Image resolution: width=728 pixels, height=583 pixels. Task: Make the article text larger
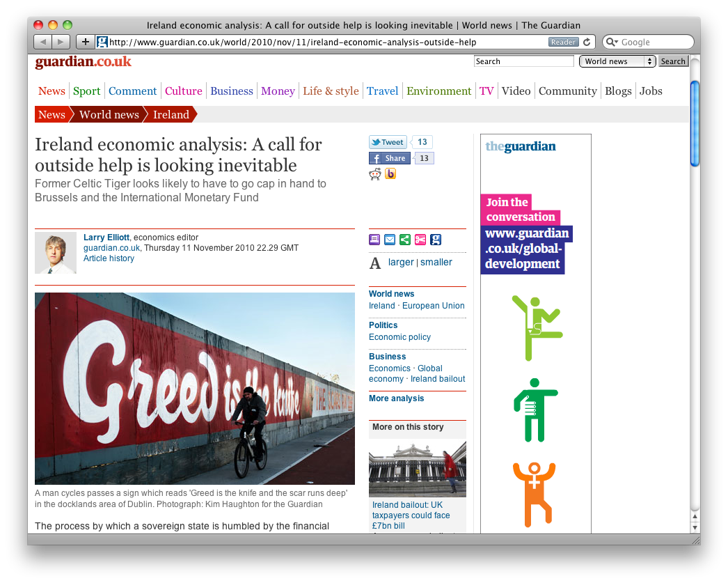point(401,263)
